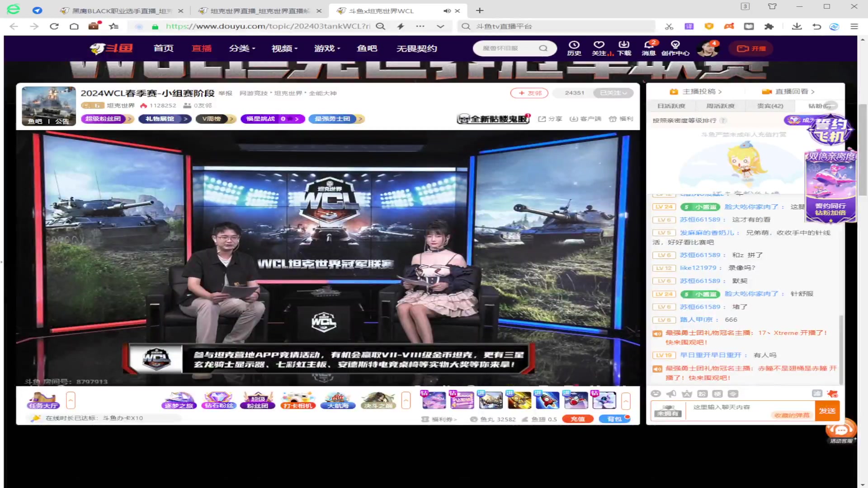
Task: Expand the arrow after 决斗之巅 activity icons
Action: point(406,400)
